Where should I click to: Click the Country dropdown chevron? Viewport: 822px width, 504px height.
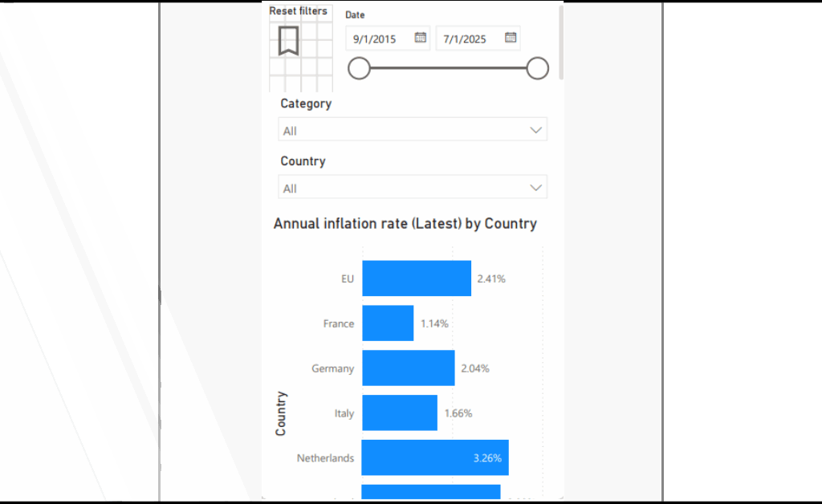(535, 187)
